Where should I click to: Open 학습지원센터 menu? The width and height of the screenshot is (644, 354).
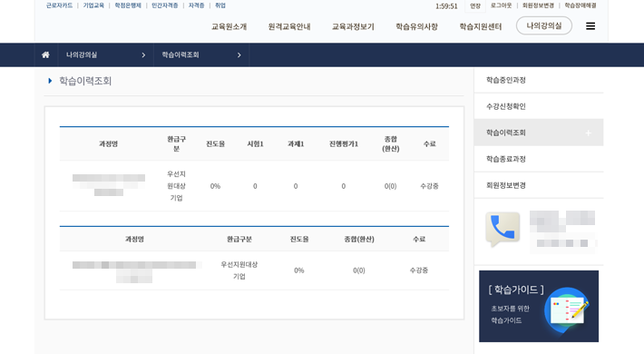[x=480, y=26]
